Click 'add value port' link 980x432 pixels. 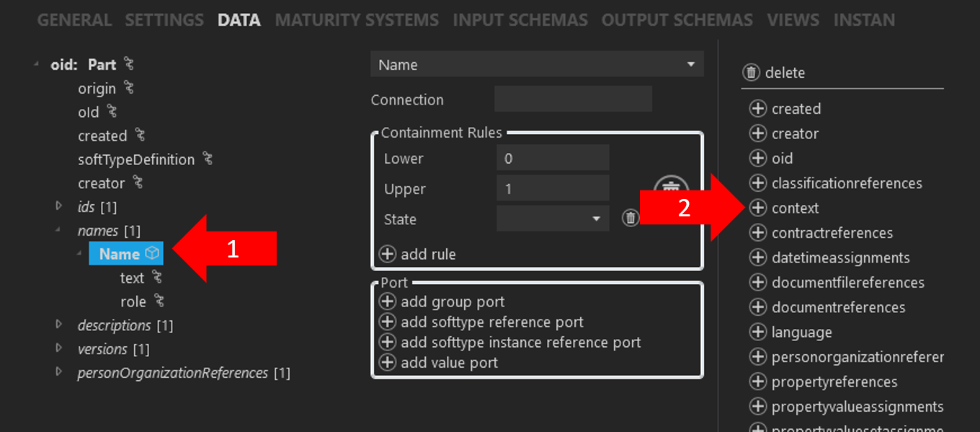449,363
